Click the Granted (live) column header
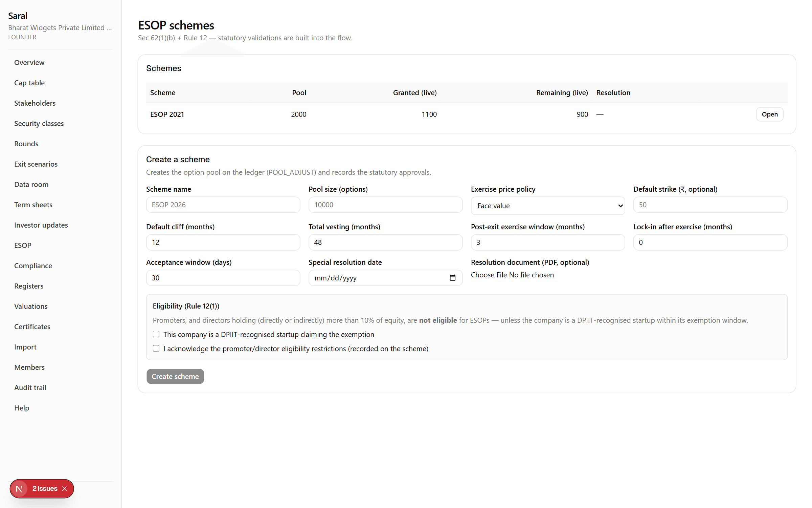This screenshot has width=812, height=508. [x=415, y=92]
